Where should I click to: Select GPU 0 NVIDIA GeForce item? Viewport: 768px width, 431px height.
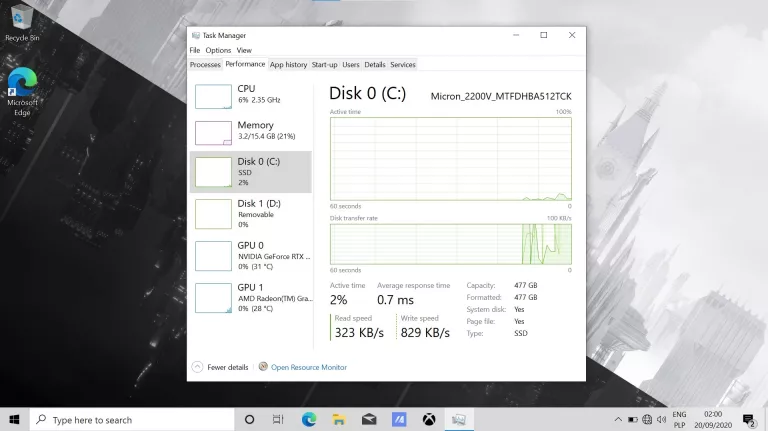point(251,256)
